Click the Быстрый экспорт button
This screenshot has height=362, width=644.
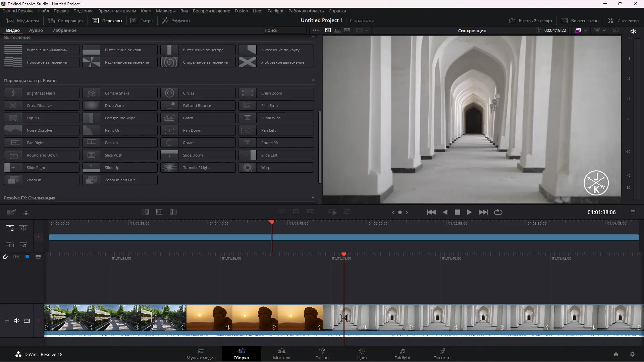(531, 20)
